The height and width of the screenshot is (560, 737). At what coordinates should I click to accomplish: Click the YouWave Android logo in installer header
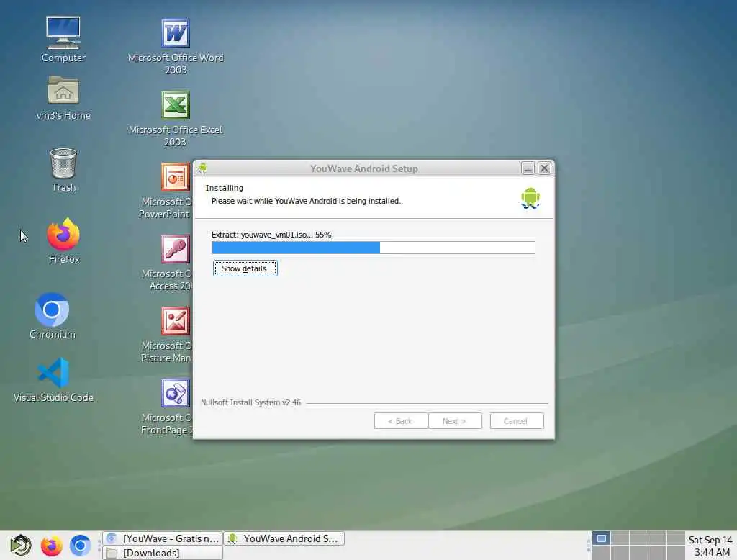530,199
